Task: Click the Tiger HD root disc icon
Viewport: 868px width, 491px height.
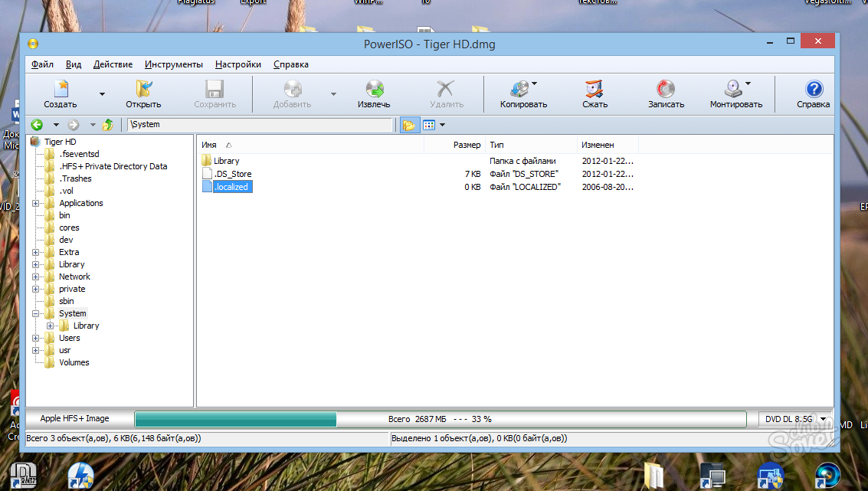Action: 36,142
